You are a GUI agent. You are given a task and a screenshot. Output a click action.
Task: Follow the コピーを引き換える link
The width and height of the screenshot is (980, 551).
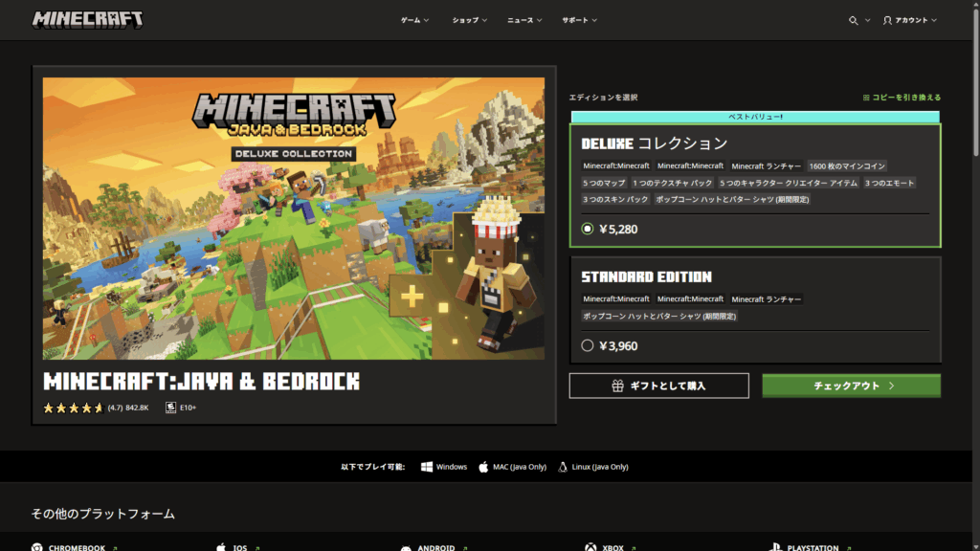tap(902, 98)
